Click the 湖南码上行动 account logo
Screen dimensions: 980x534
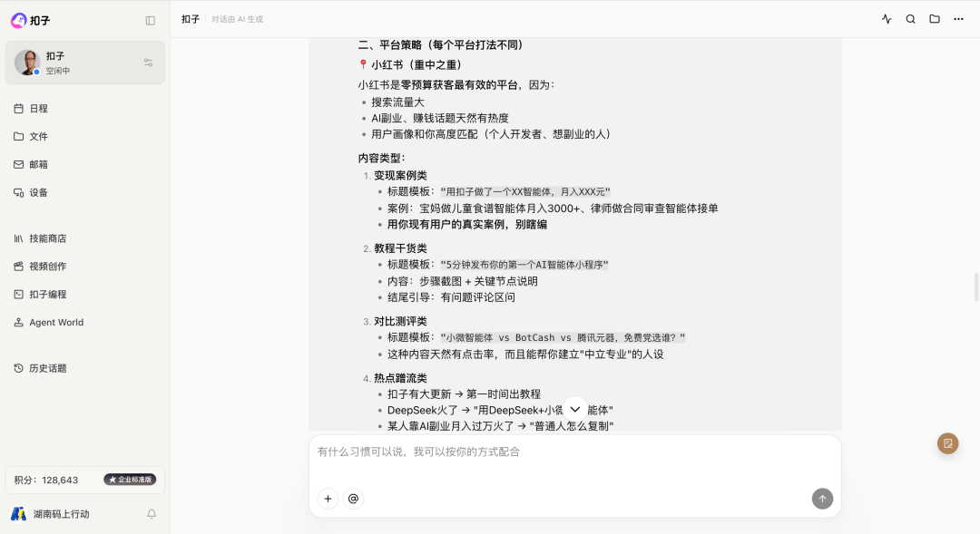(x=19, y=514)
